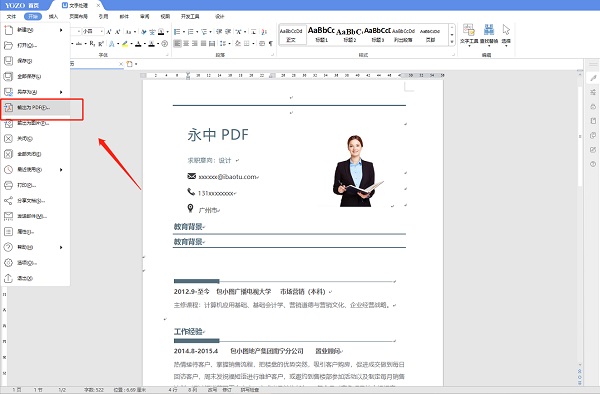This screenshot has height=394, width=600.
Task: Click the Close document icon in File menu
Action: tap(8, 138)
